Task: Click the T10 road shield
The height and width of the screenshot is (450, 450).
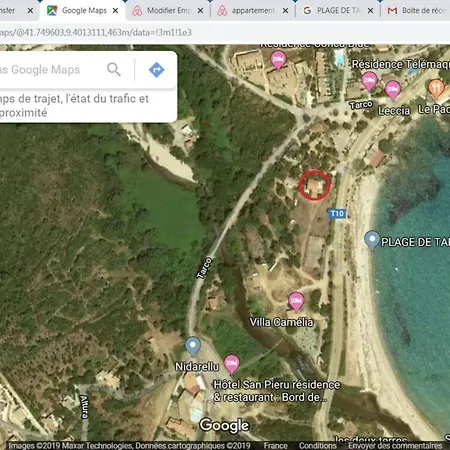Action: click(337, 214)
